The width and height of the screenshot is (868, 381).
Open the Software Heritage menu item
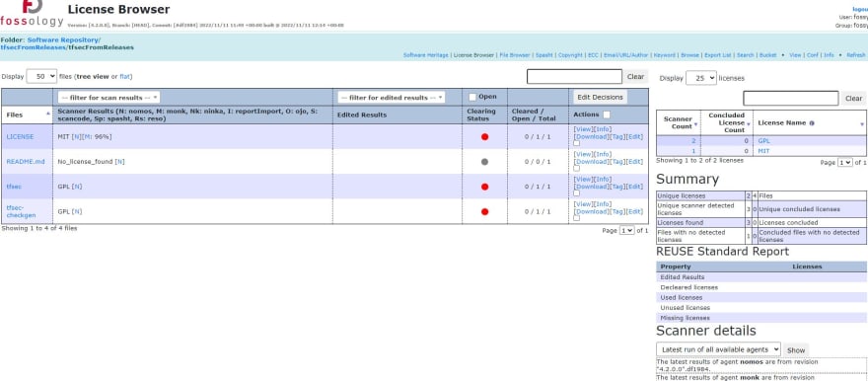[x=426, y=55]
